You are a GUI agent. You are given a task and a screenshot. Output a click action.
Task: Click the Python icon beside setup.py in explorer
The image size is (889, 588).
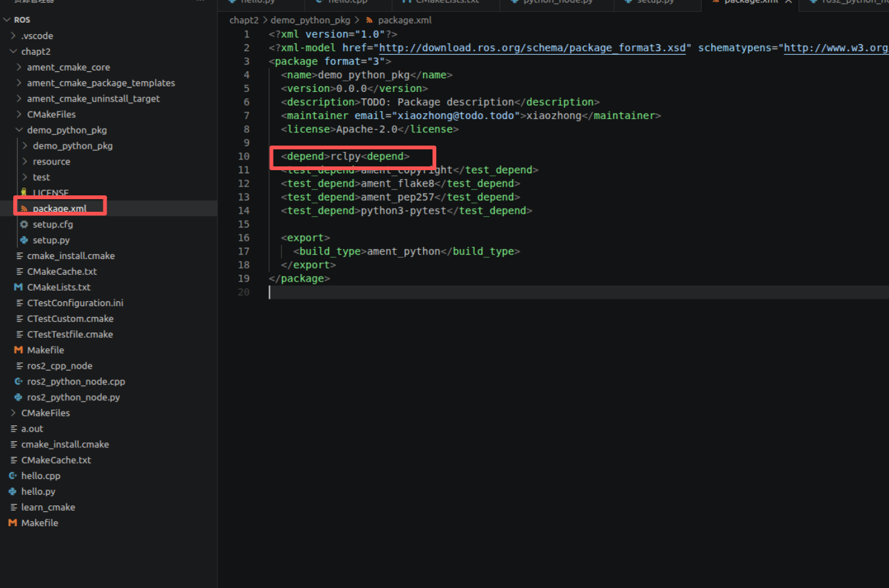tap(24, 240)
